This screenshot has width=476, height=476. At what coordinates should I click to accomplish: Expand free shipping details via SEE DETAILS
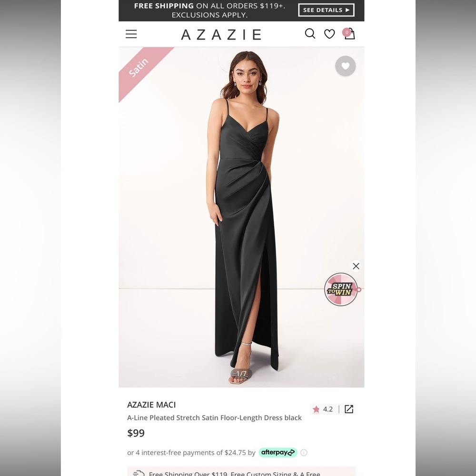pyautogui.click(x=326, y=10)
